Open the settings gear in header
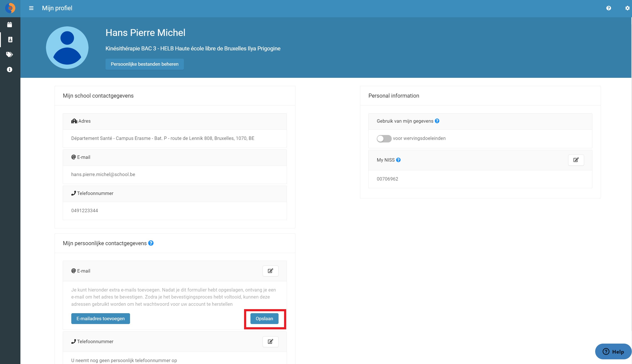This screenshot has height=364, width=632. (627, 8)
